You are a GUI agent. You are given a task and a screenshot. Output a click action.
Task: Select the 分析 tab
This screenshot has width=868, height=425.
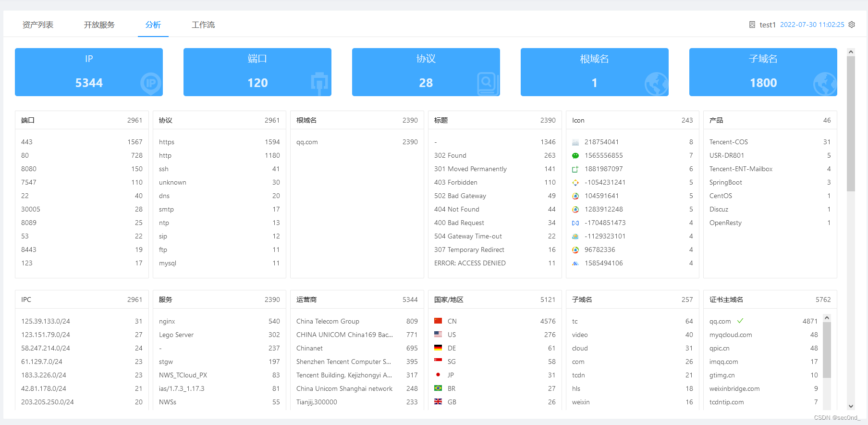pos(153,25)
